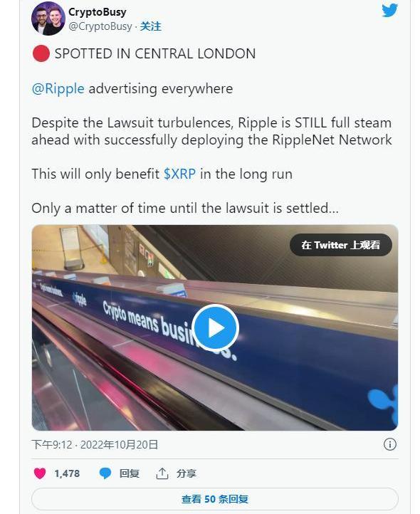This screenshot has height=514, width=420.
Task: Open the tweet info circle icon
Action: tap(390, 444)
